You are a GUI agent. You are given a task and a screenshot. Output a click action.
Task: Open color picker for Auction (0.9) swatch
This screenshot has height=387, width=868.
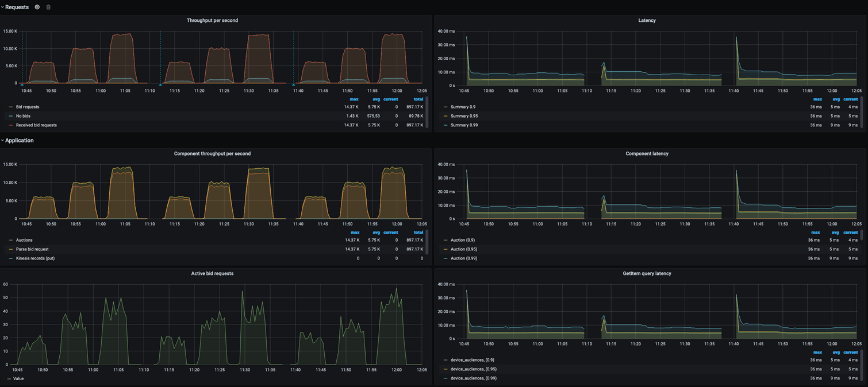[x=445, y=240]
